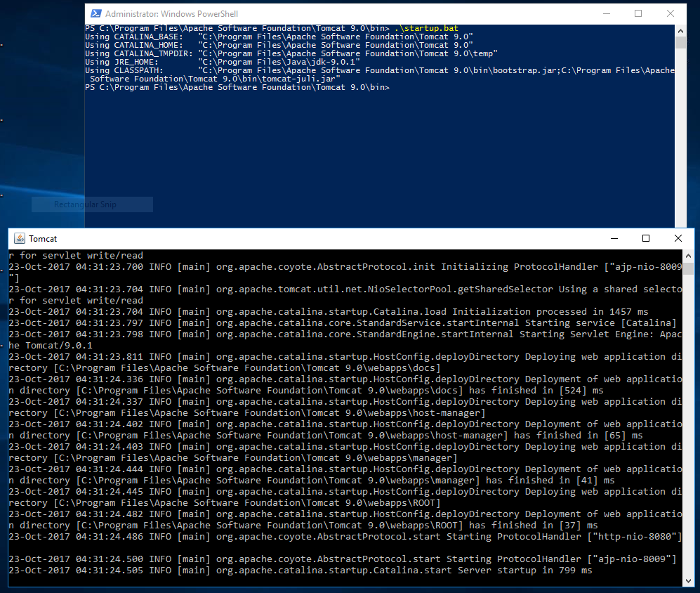Screen dimensions: 700x593
Task: Click the PowerShell icon in the PowerShell title bar
Action: pyautogui.click(x=95, y=13)
